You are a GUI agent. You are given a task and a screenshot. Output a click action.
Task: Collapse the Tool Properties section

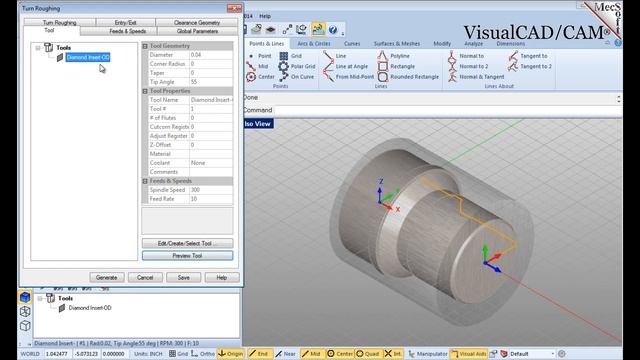[x=145, y=91]
